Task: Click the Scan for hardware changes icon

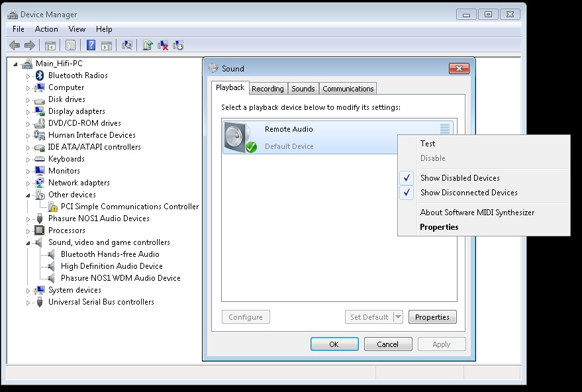Action: pyautogui.click(x=127, y=45)
